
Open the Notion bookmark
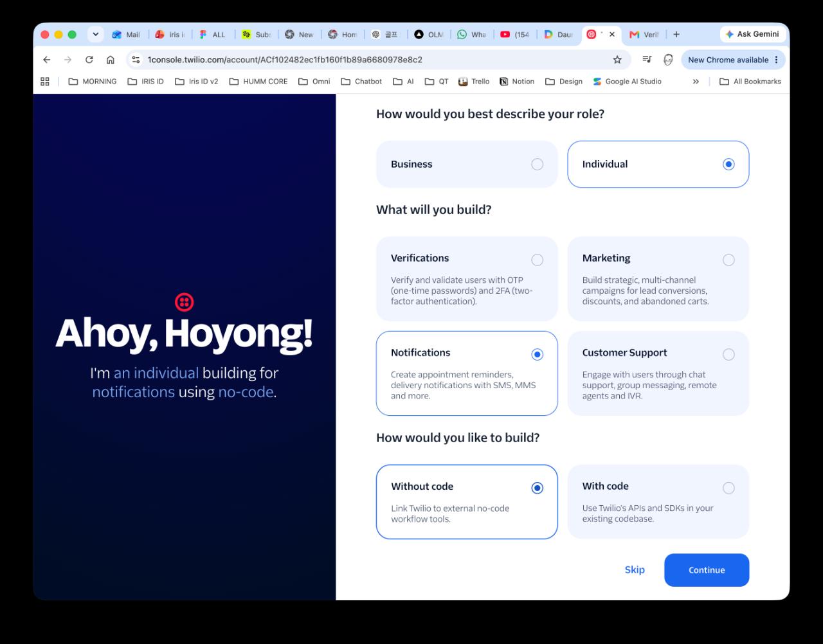517,82
